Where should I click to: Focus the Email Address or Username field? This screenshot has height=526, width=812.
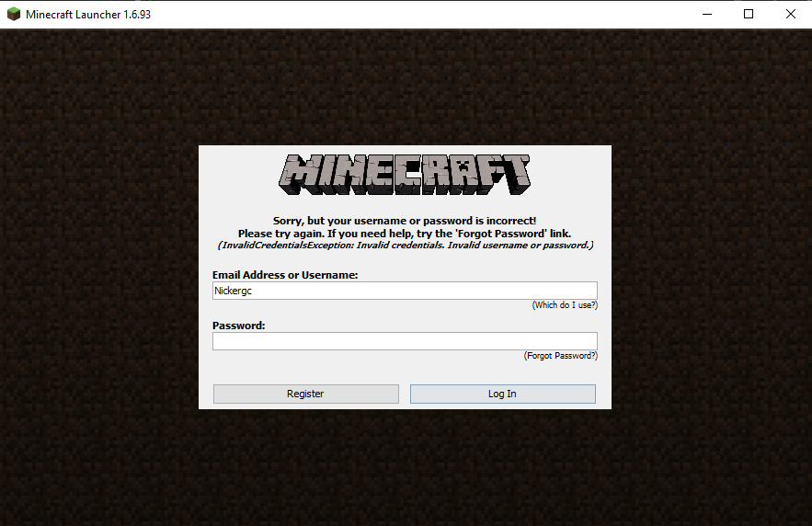405,291
